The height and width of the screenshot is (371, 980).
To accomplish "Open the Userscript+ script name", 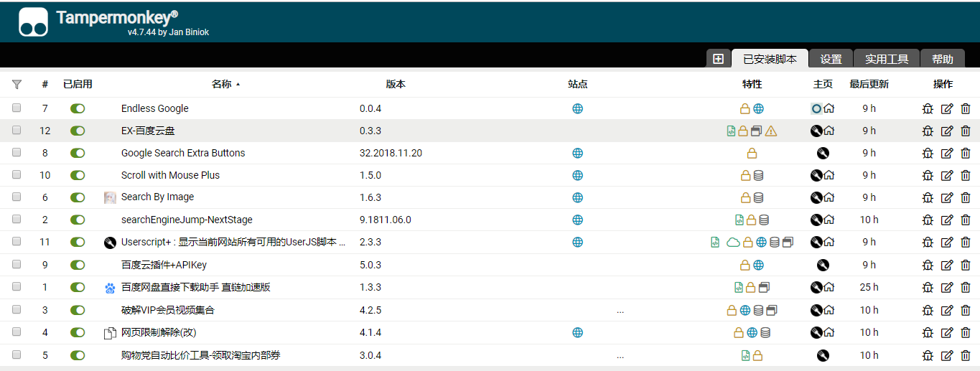I will coord(233,243).
